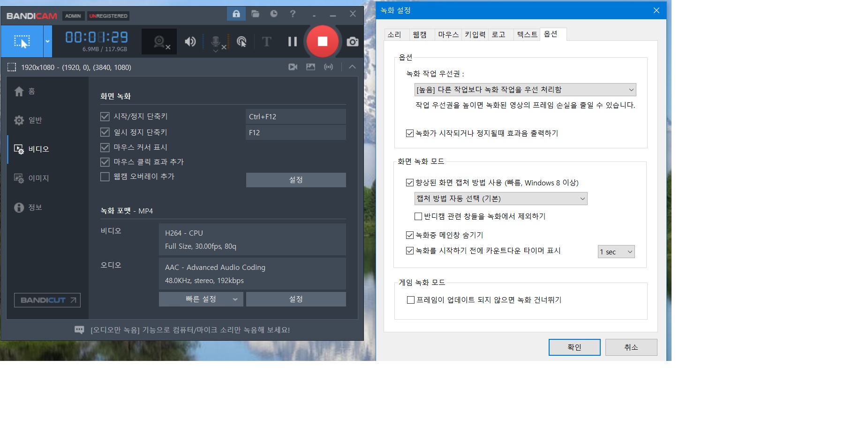The image size is (868, 429).
Task: Open the image list picture icon
Action: point(310,67)
